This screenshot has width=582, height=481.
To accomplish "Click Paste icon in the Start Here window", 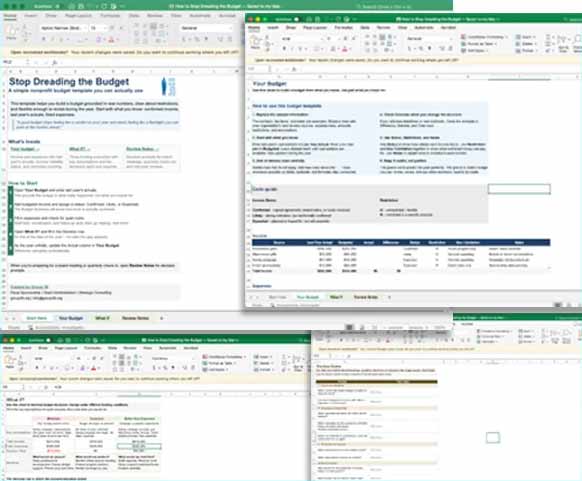I will click(11, 31).
